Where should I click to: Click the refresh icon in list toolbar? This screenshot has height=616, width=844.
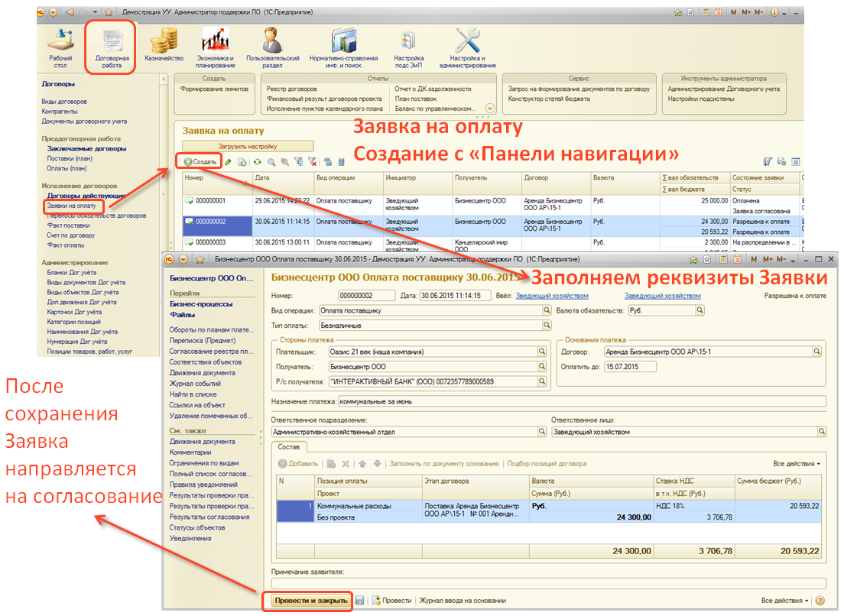257,162
